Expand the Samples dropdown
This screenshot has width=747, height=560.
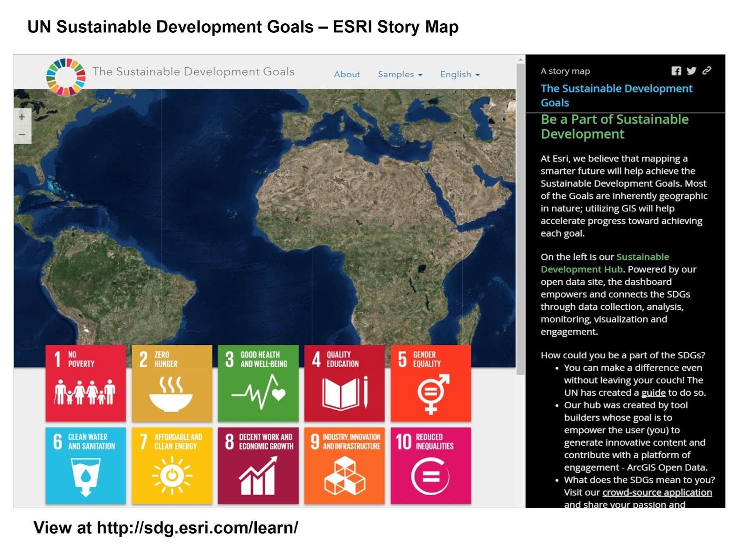click(x=400, y=74)
